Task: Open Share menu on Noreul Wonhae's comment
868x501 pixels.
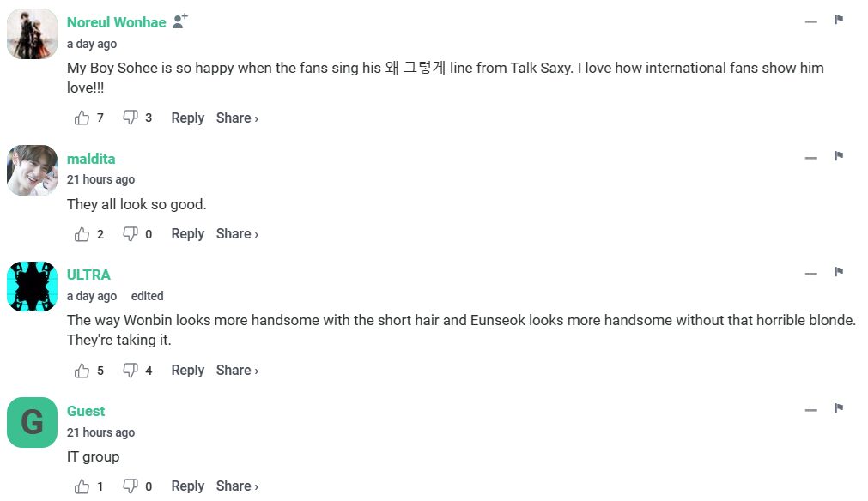Action: coord(237,118)
